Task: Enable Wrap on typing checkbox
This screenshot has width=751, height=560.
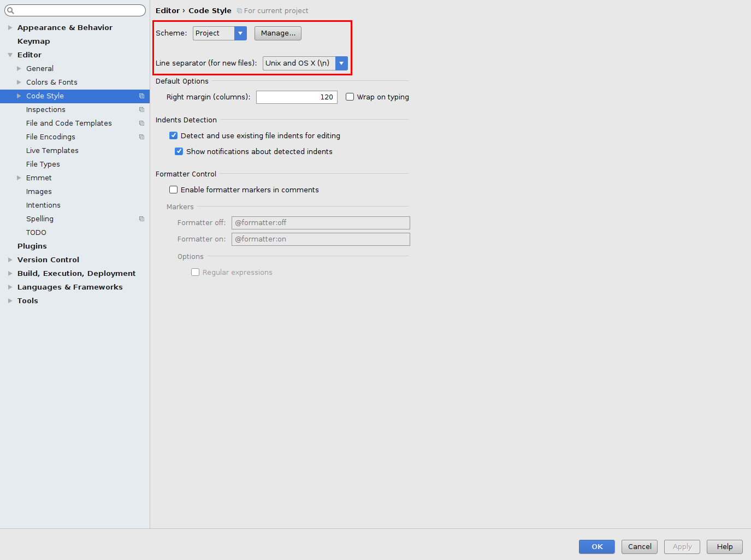Action: pyautogui.click(x=350, y=97)
